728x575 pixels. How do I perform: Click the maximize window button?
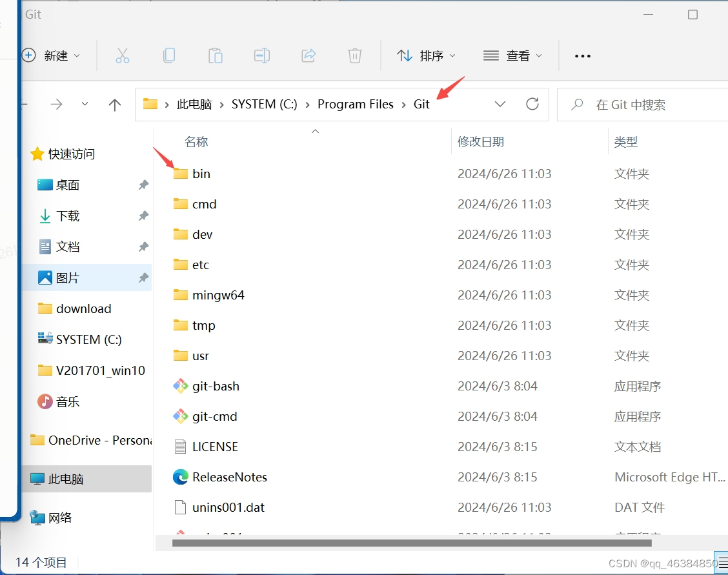pyautogui.click(x=693, y=15)
